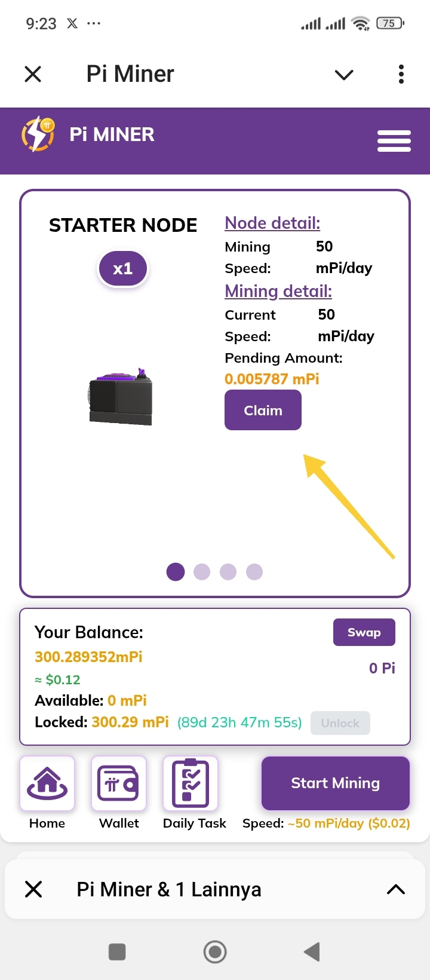
Task: Open the Node detail link
Action: pyautogui.click(x=272, y=223)
